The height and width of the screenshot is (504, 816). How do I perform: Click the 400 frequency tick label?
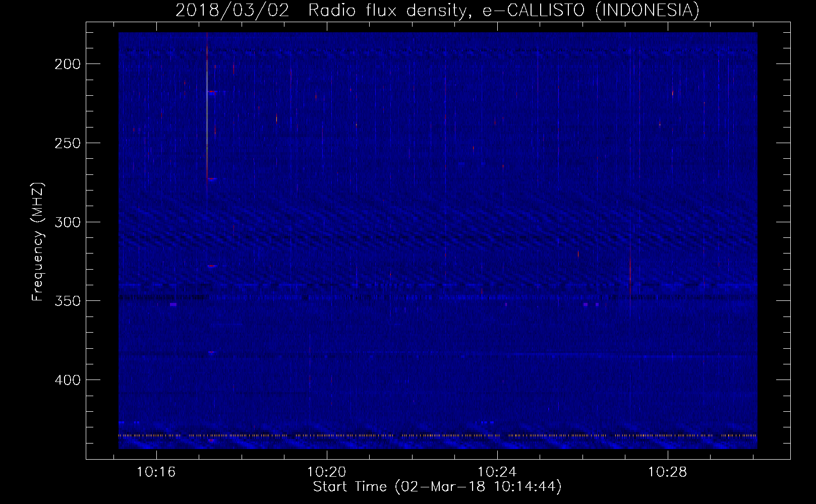(67, 380)
